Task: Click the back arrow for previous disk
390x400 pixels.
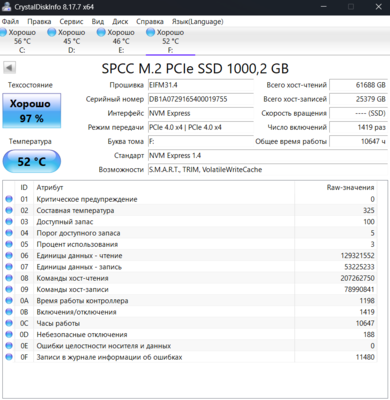Action: tap(9, 68)
